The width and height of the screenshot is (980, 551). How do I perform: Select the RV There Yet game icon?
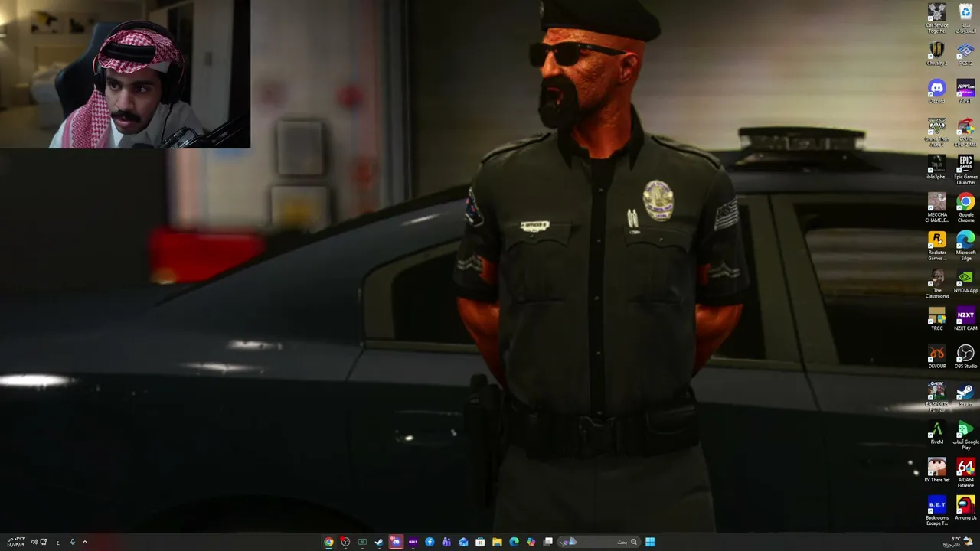[x=937, y=471]
